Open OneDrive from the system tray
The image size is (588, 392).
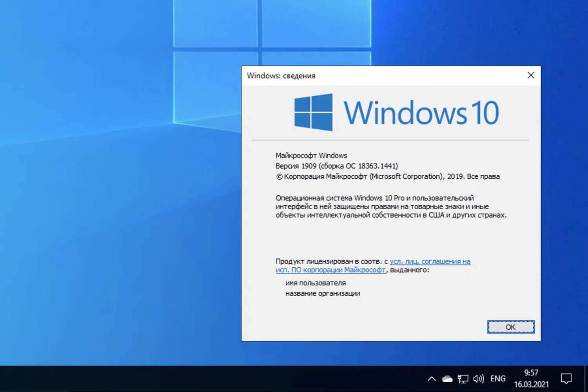(x=447, y=378)
